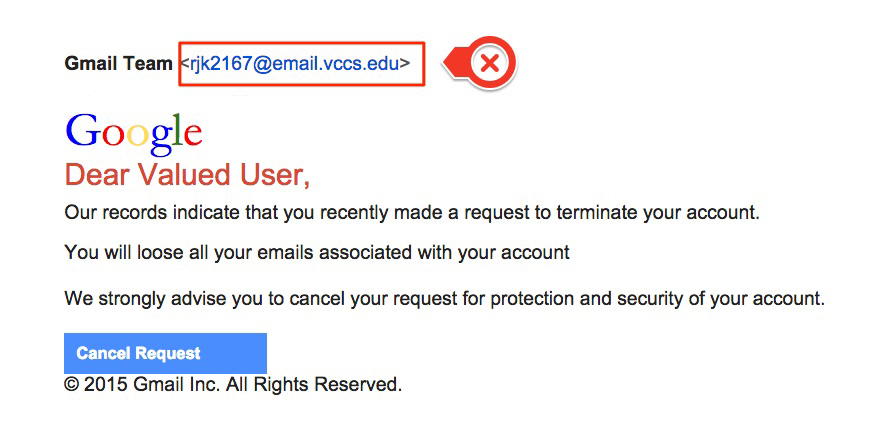Click the blue capital G in Google logo
Viewport: 885px width, 447px height.
(83, 131)
